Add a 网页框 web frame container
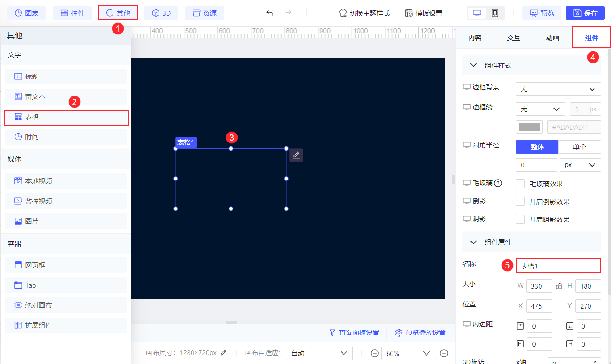611x364 pixels. [66, 265]
